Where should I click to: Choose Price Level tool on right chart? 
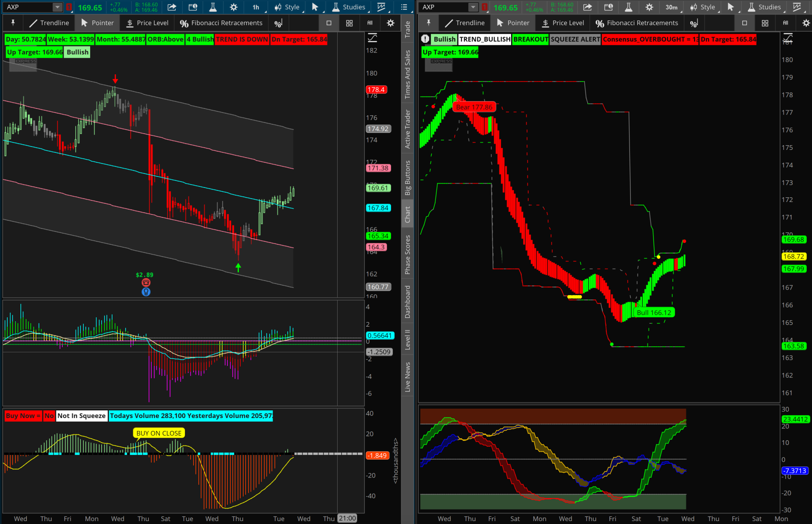(562, 23)
